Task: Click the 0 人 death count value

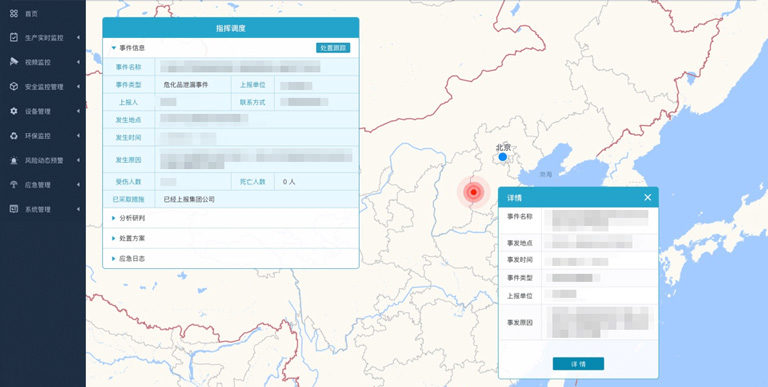Action: point(289,182)
